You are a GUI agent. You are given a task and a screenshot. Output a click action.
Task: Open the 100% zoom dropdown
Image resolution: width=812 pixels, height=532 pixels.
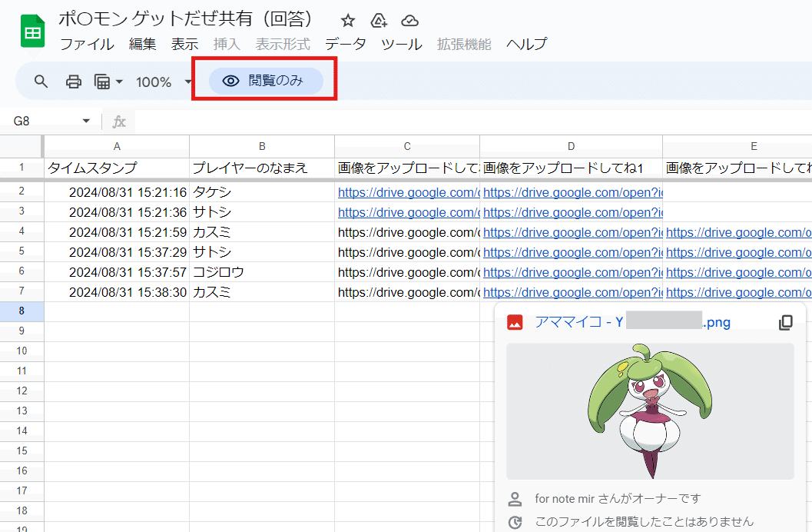(163, 81)
